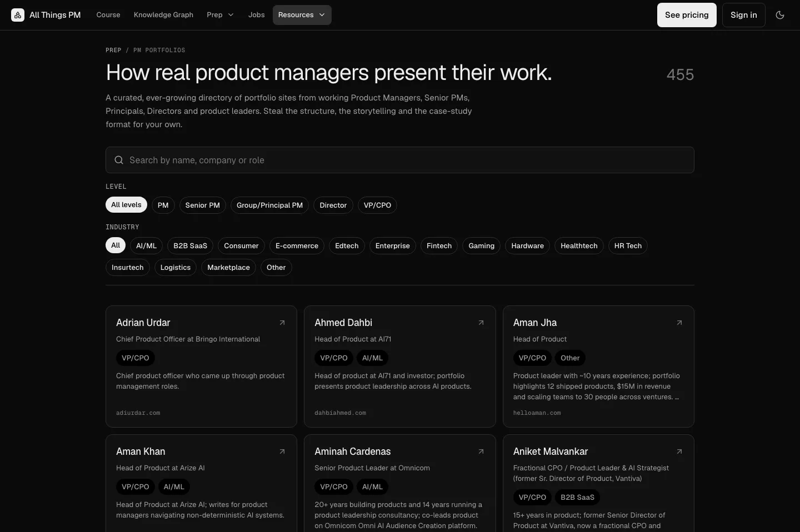Expand the Prep dropdown menu
800x532 pixels.
click(x=220, y=15)
